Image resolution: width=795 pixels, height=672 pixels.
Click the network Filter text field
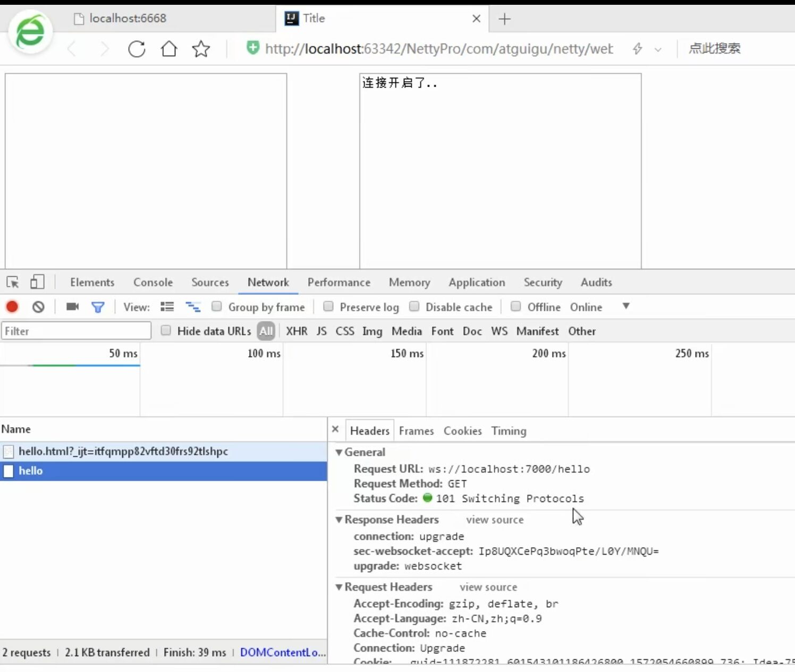pos(76,331)
